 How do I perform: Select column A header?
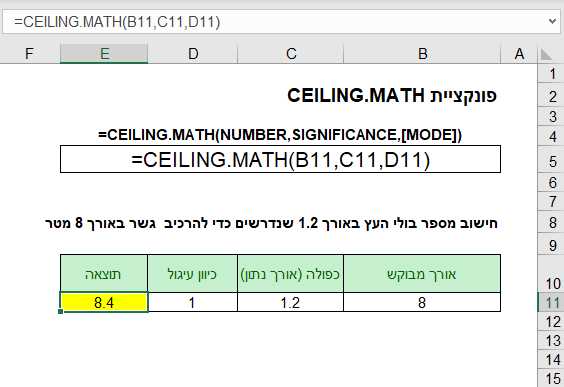(519, 54)
